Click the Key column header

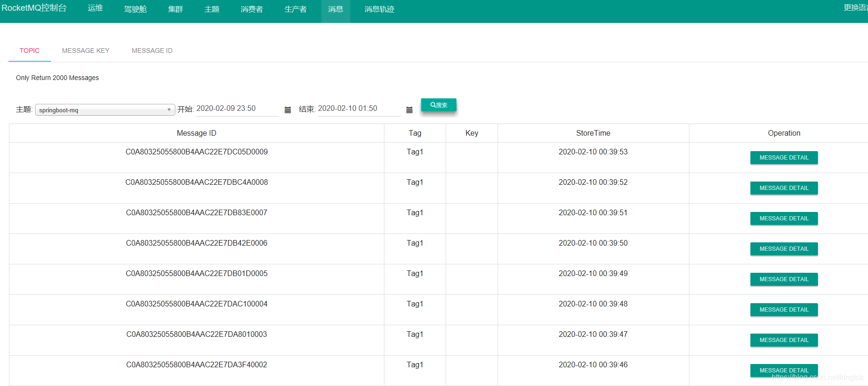point(472,133)
